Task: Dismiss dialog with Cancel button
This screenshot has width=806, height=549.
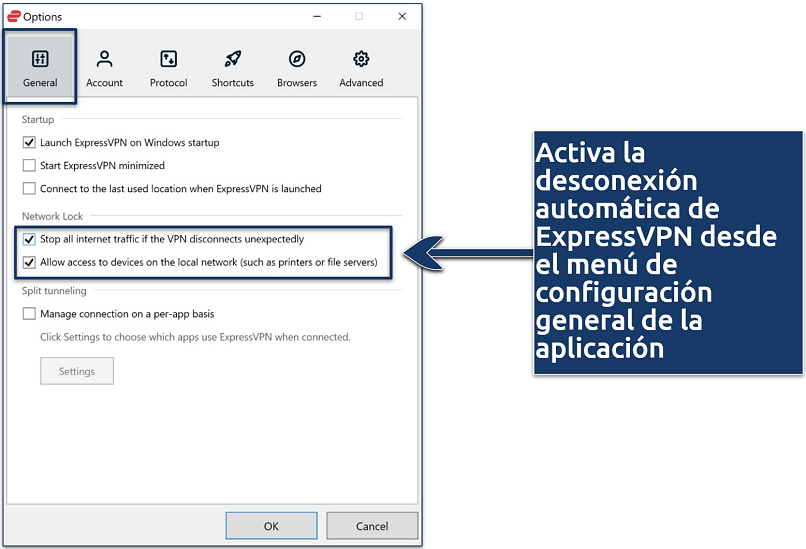Action: click(372, 526)
